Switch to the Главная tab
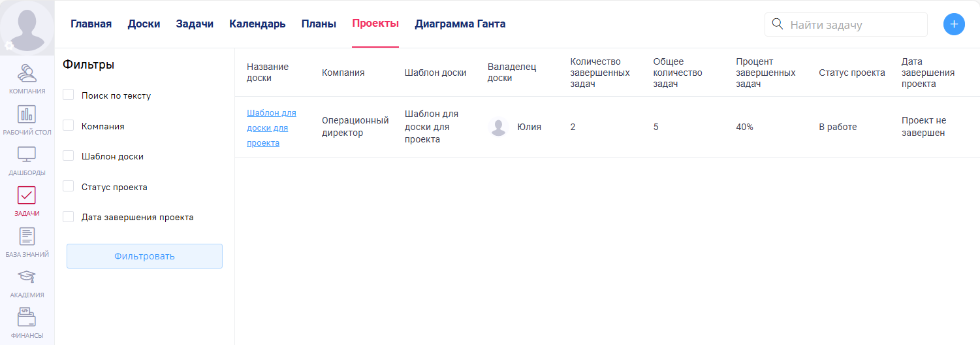The width and height of the screenshot is (980, 345). 91,24
